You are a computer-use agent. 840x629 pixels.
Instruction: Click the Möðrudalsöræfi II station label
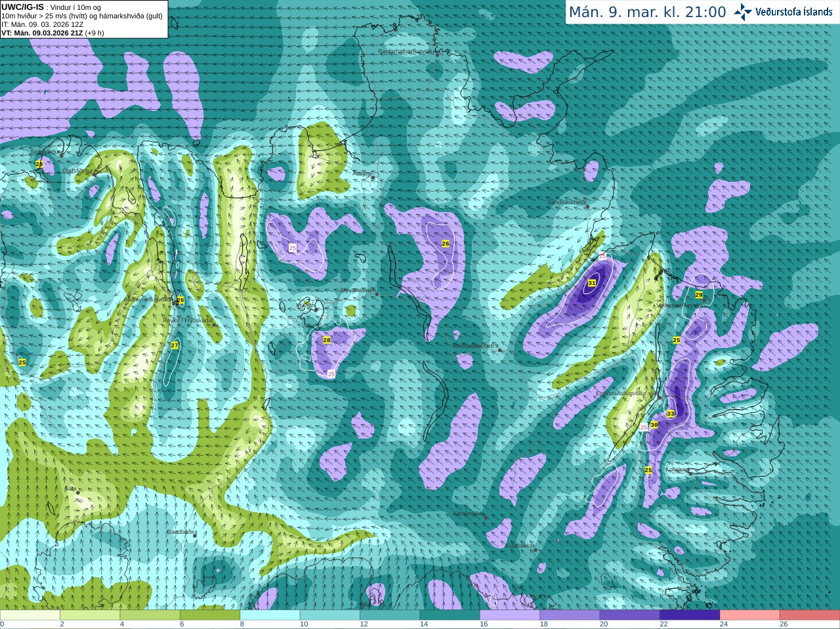tap(476, 345)
